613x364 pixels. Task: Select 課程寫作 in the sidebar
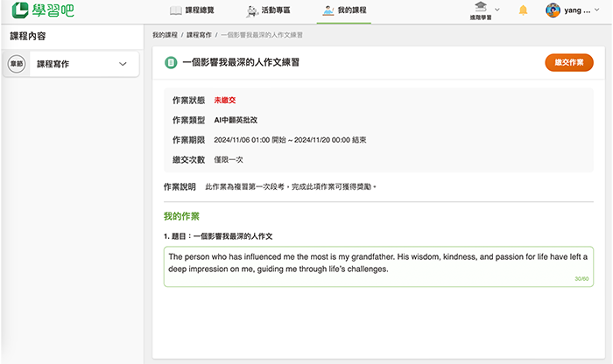(x=53, y=64)
